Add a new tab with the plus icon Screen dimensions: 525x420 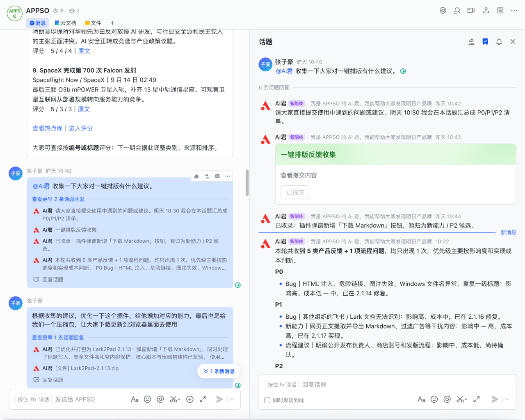click(112, 23)
